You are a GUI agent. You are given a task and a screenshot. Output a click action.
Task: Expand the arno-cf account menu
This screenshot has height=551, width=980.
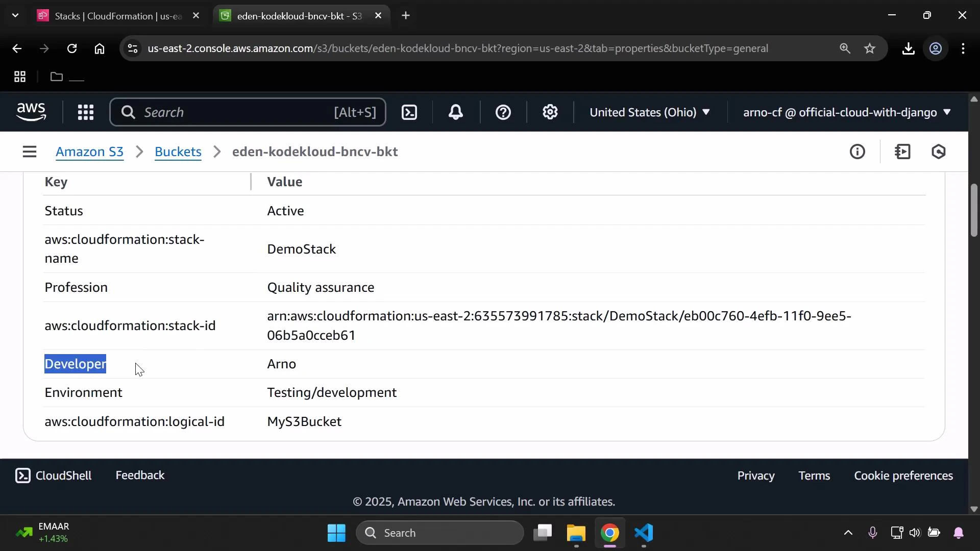pos(845,112)
